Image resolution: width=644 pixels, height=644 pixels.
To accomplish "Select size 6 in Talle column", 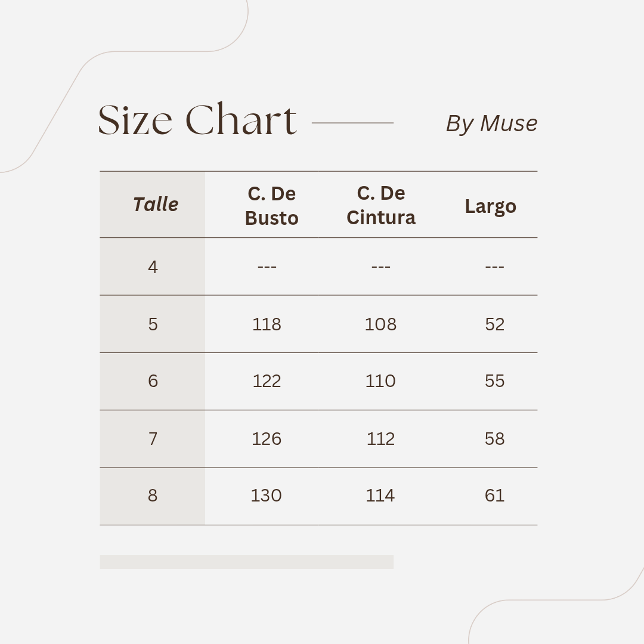I will [153, 381].
